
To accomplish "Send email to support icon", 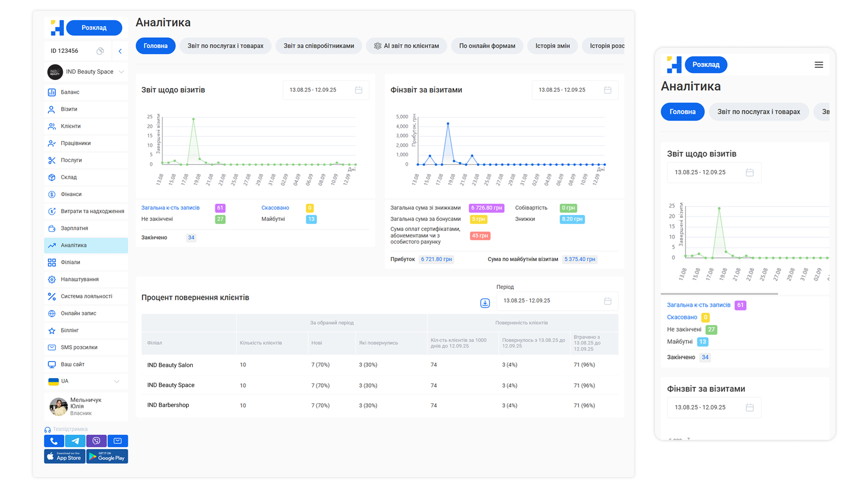I will (x=118, y=441).
